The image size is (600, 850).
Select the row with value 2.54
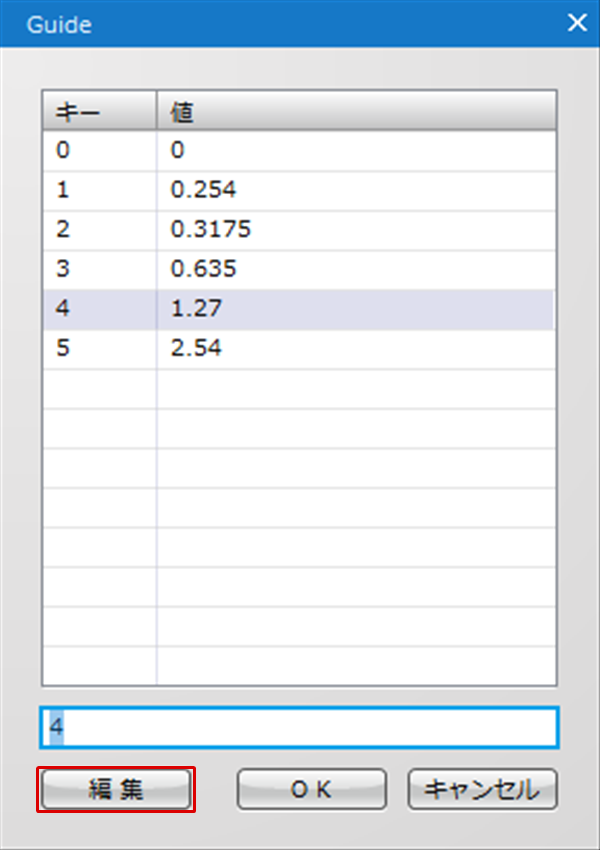pyautogui.click(x=299, y=349)
